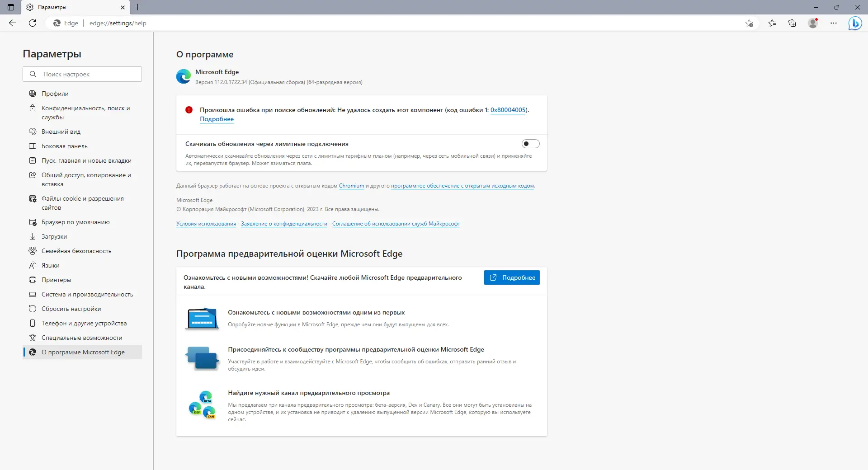Click the browser back arrow
The image size is (868, 470).
13,23
